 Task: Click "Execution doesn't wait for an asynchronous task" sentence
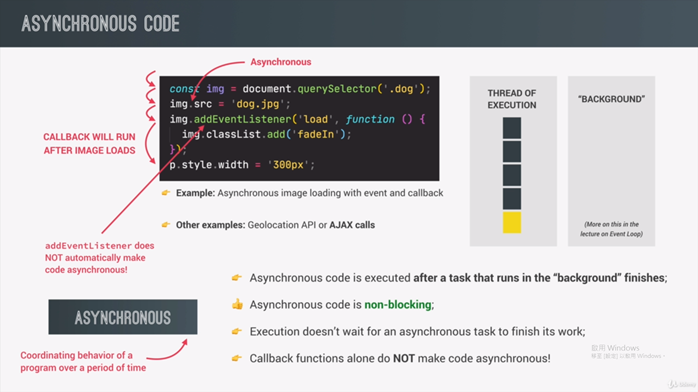coord(417,331)
